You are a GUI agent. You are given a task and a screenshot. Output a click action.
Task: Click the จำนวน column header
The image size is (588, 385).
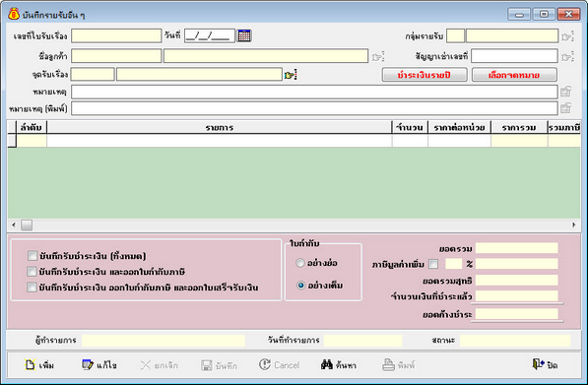point(410,127)
